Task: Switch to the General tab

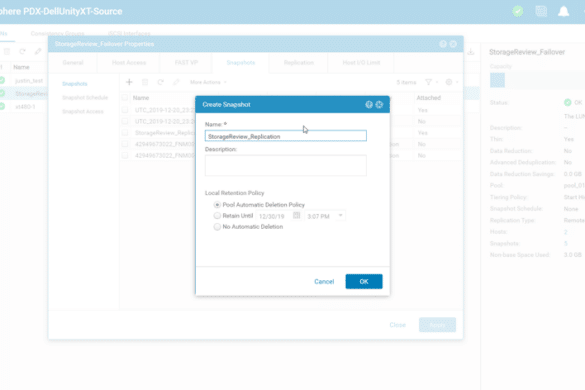Action: [x=73, y=62]
